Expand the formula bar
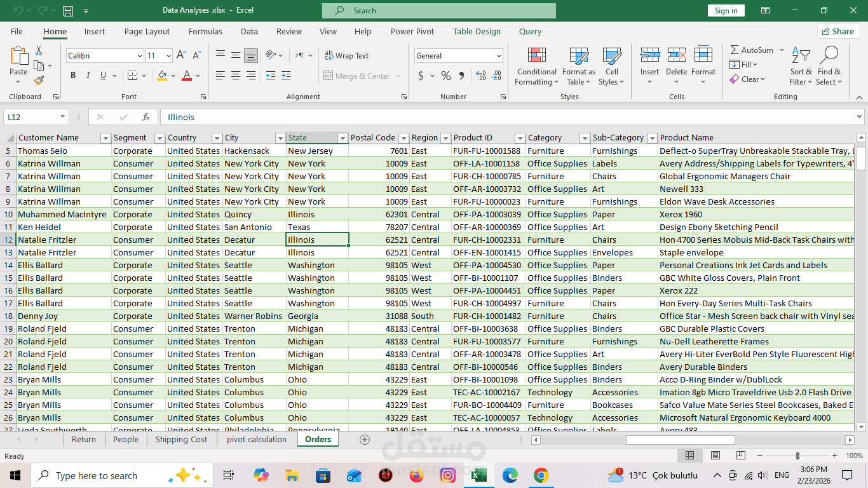 tap(859, 117)
